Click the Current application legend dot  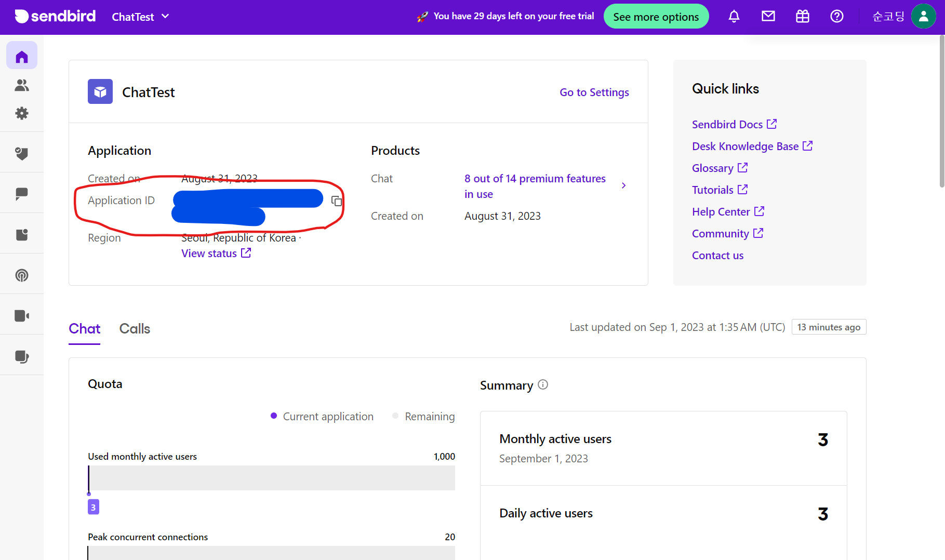pos(274,416)
